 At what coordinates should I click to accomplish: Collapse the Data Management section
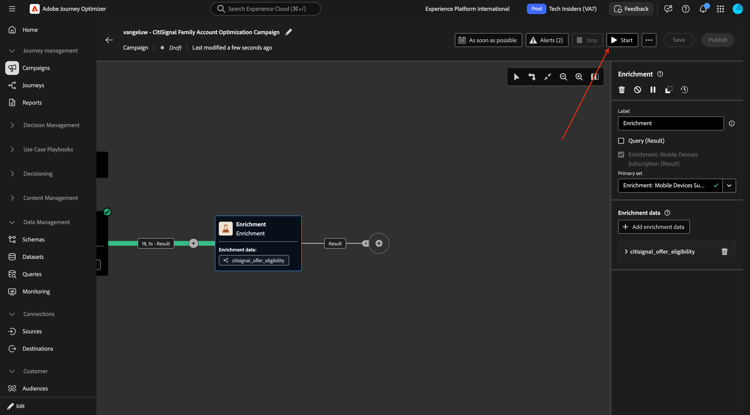(x=12, y=222)
